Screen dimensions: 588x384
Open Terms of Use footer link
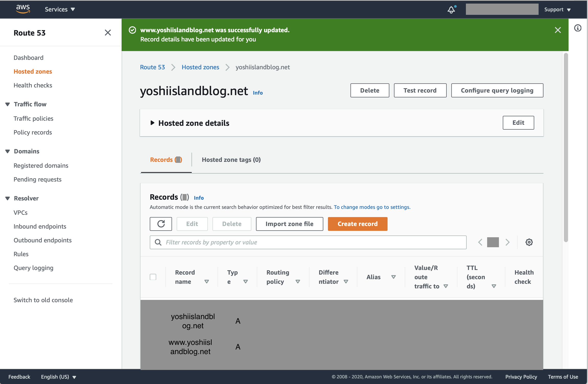point(563,377)
